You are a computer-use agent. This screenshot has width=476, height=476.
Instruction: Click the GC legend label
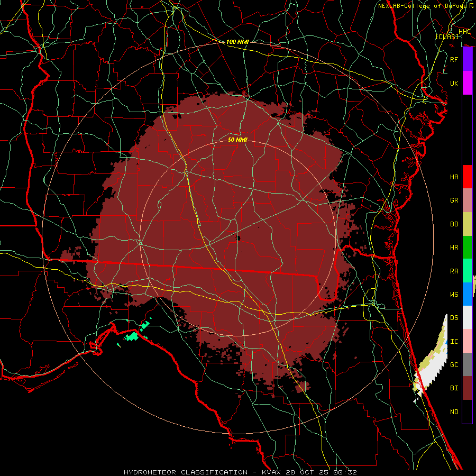coord(454,364)
